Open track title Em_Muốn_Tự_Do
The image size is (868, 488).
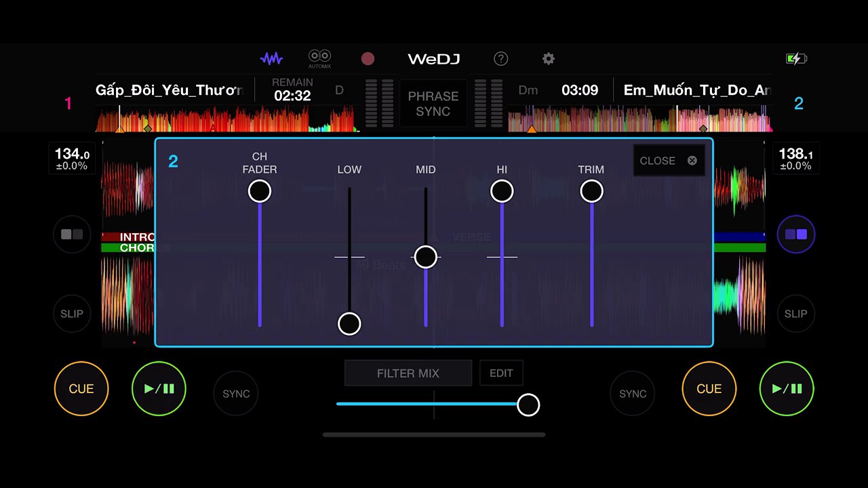pos(697,90)
